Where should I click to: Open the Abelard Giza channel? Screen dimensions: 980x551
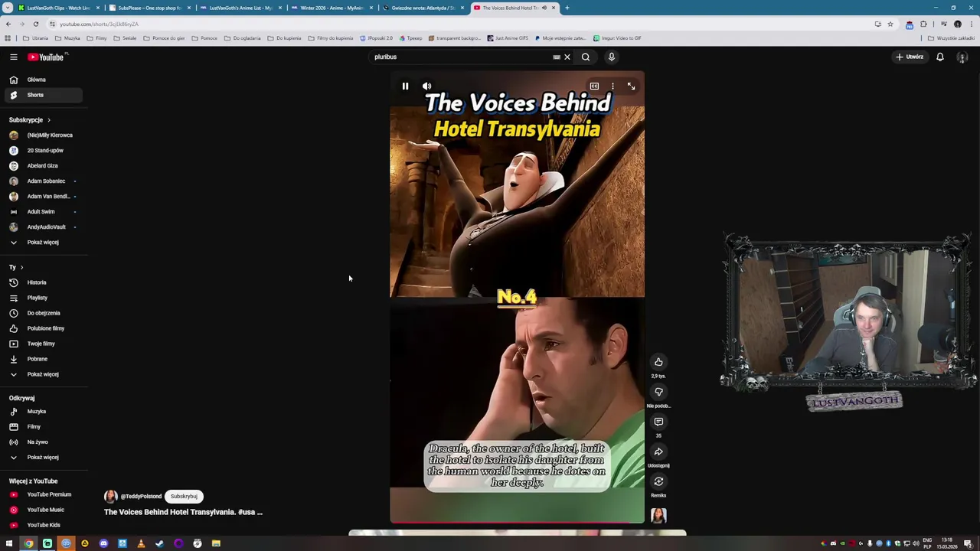click(x=42, y=165)
